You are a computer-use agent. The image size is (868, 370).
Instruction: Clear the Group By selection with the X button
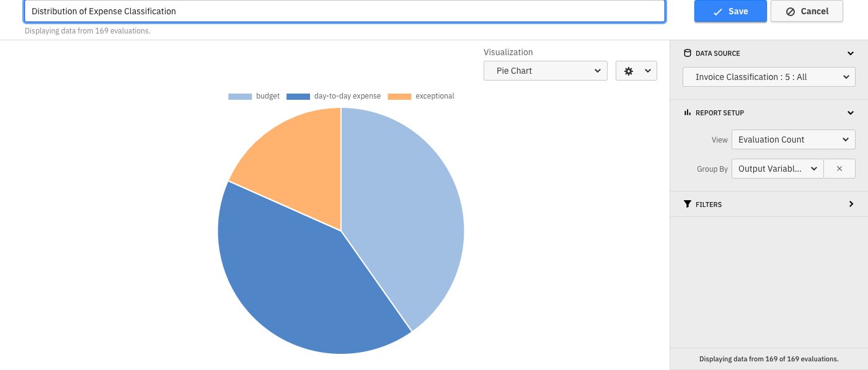839,168
